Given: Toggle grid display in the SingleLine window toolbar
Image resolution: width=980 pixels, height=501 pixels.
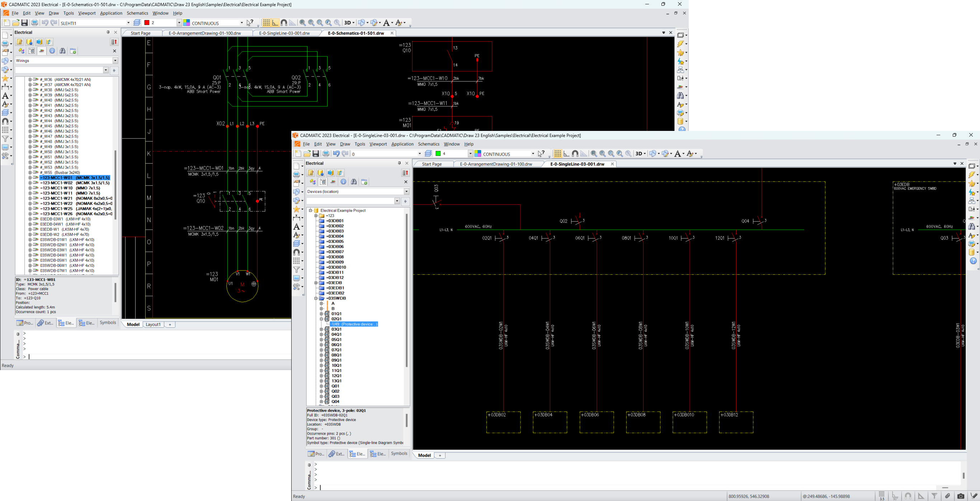Looking at the screenshot, I should [x=557, y=154].
